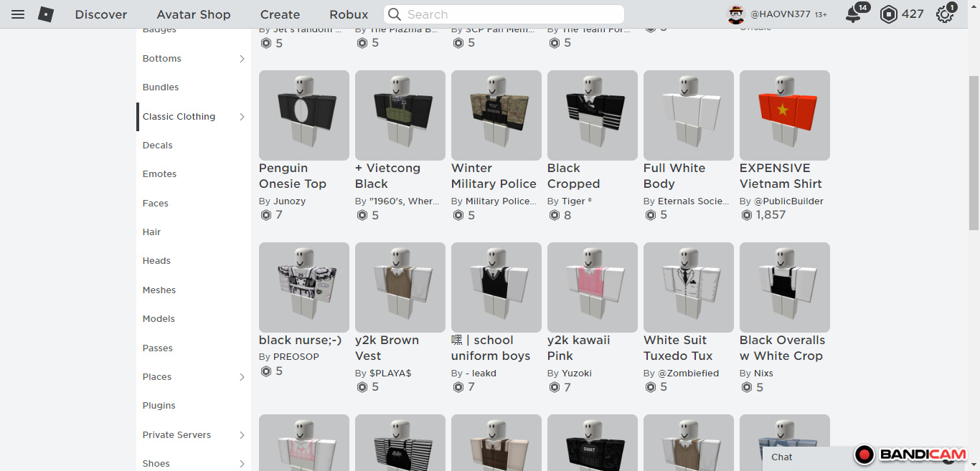Open the Penguin Onesie Top link
Image resolution: width=980 pixels, height=471 pixels.
click(293, 176)
